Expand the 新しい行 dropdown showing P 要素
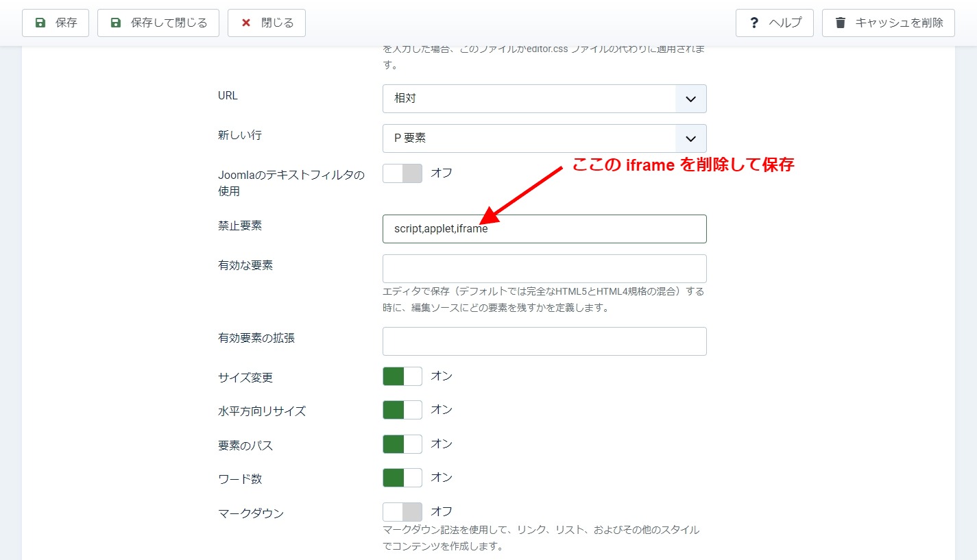 pyautogui.click(x=529, y=138)
